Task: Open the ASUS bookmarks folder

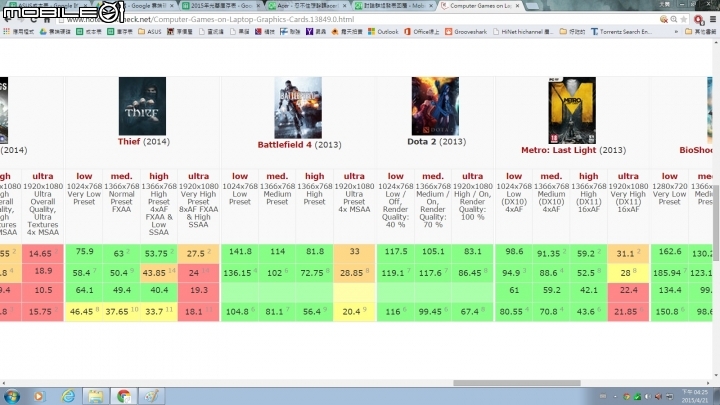Action: click(x=150, y=32)
